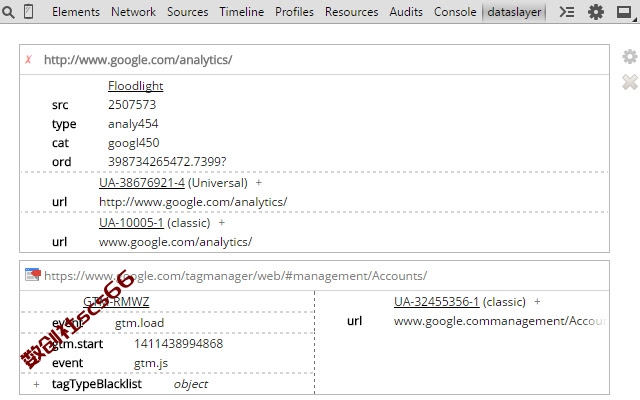This screenshot has width=640, height=400.
Task: Select the dataslayer tab
Action: point(514,12)
